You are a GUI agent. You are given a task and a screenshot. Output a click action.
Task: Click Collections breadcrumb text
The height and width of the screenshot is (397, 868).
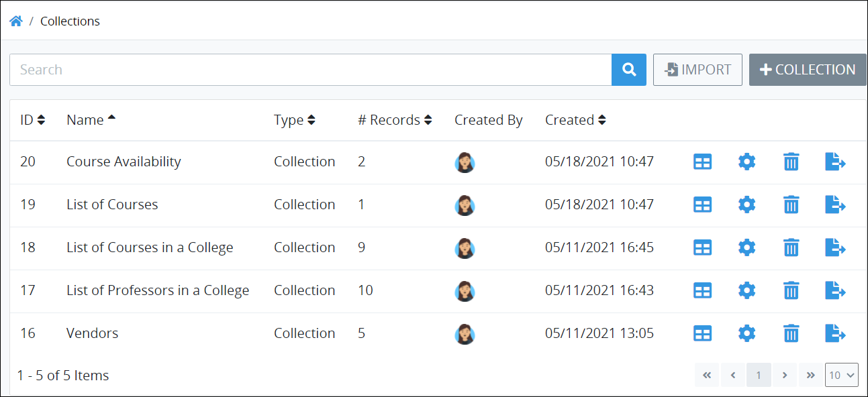click(70, 21)
